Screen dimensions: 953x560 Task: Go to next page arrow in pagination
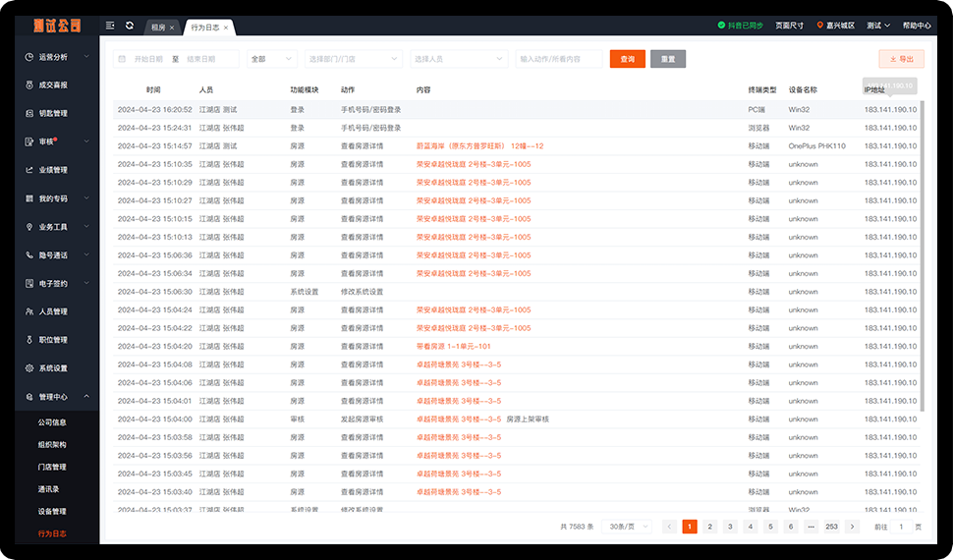[852, 527]
